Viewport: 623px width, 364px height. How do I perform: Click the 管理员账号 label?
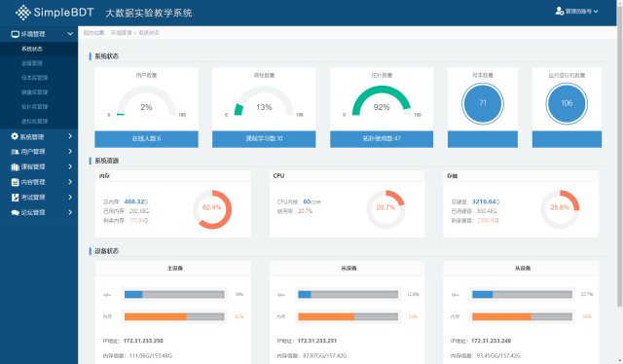[578, 12]
